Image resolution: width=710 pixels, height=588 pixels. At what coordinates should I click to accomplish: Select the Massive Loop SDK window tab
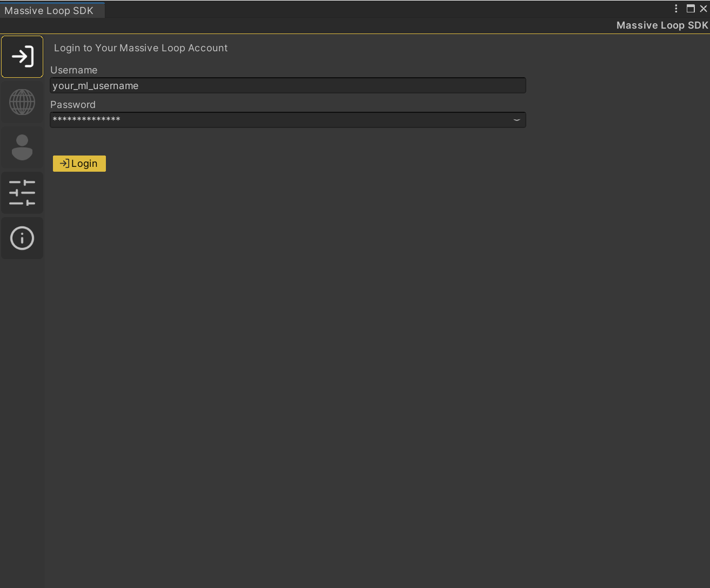pyautogui.click(x=52, y=10)
